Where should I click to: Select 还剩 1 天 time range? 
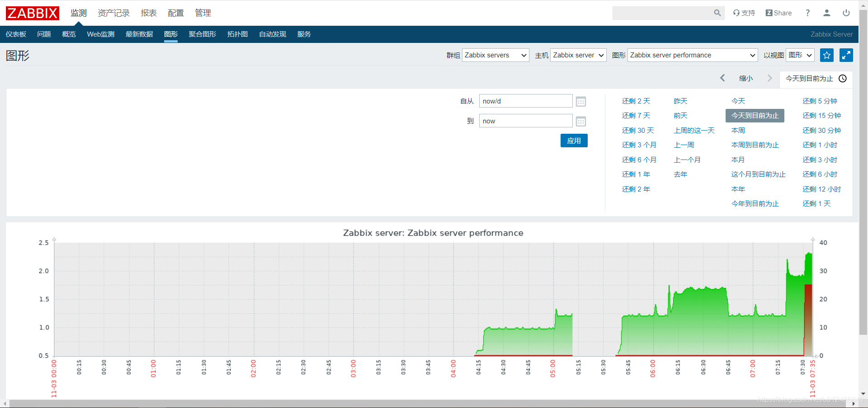(x=816, y=204)
